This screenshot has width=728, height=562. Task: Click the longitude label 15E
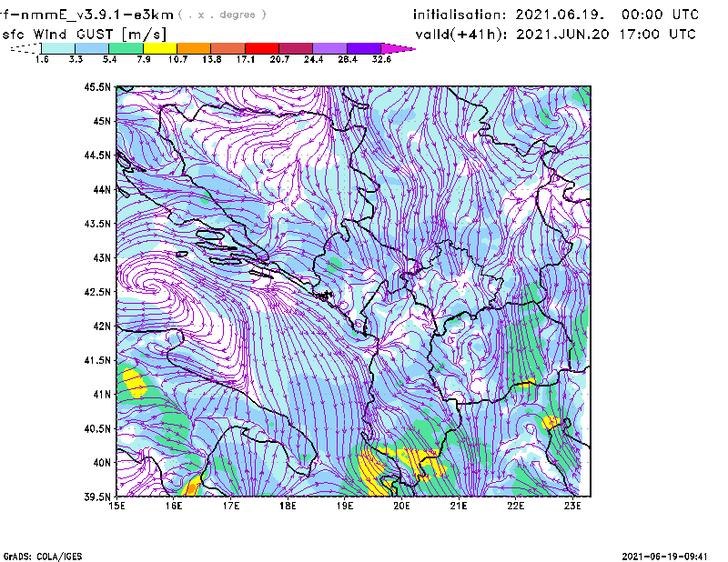point(116,506)
